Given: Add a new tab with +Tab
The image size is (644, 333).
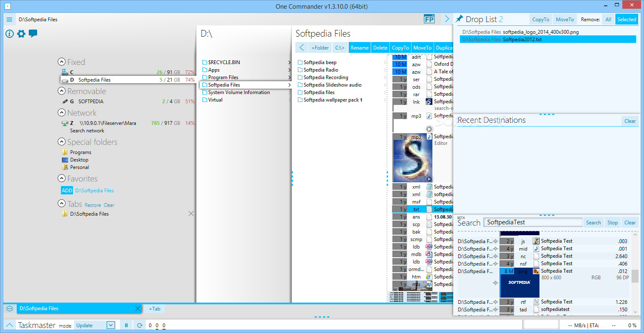Looking at the screenshot, I should tap(155, 308).
